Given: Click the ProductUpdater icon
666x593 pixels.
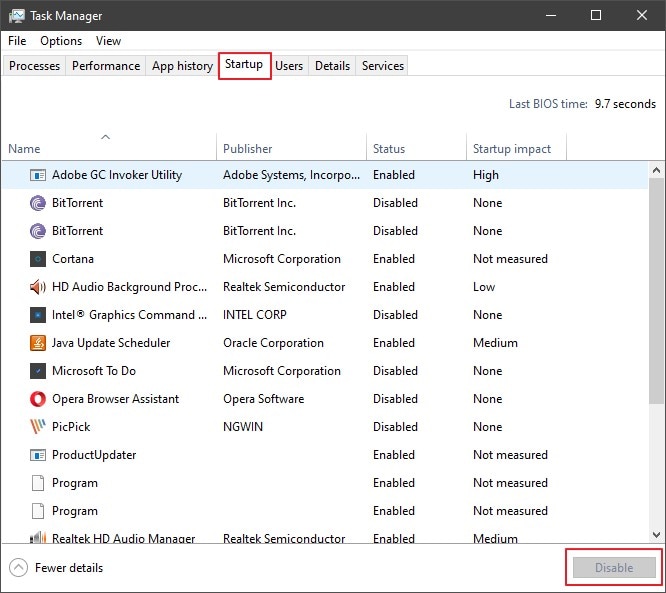Looking at the screenshot, I should (38, 455).
